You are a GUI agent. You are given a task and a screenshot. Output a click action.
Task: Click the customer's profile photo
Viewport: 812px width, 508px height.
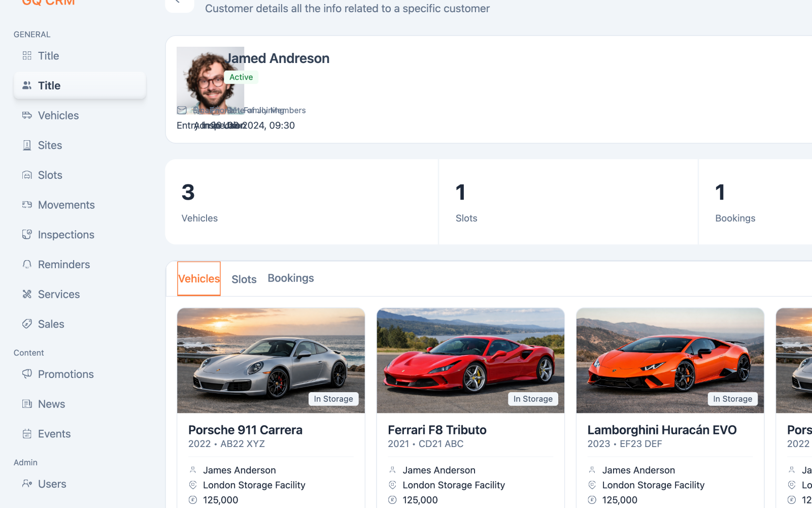click(x=210, y=80)
